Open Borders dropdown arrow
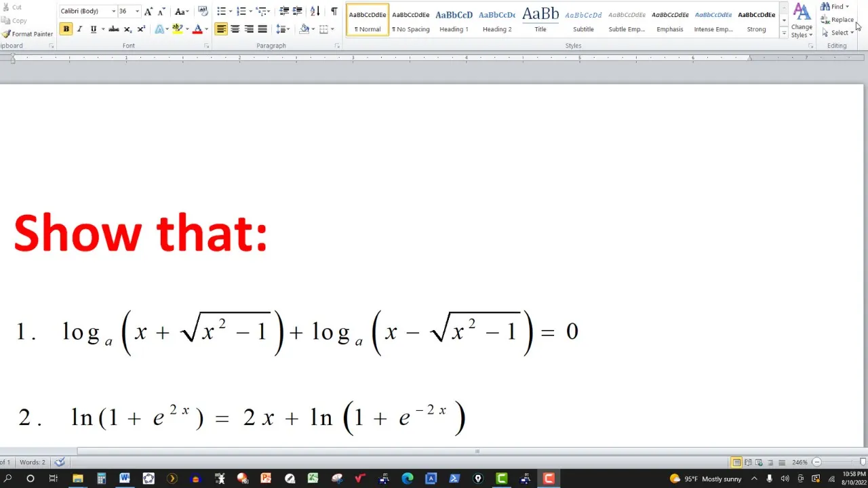Screen dimensions: 868x488 pos(332,29)
